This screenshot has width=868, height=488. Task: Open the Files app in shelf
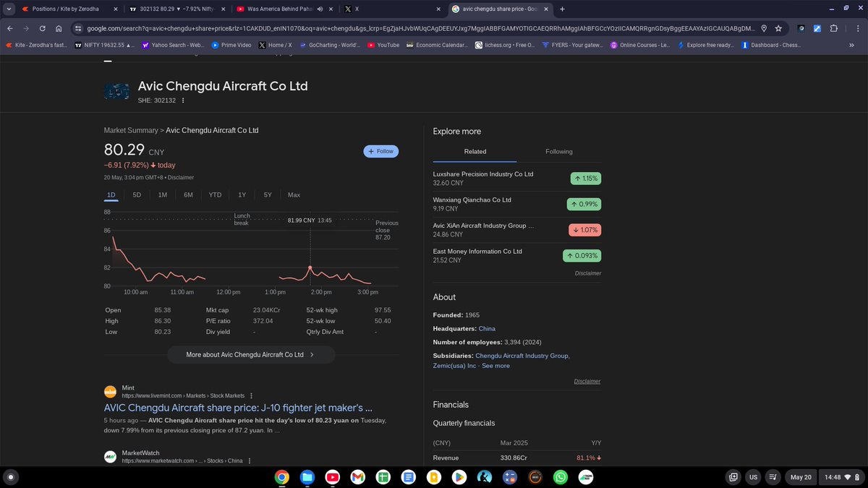point(307,477)
